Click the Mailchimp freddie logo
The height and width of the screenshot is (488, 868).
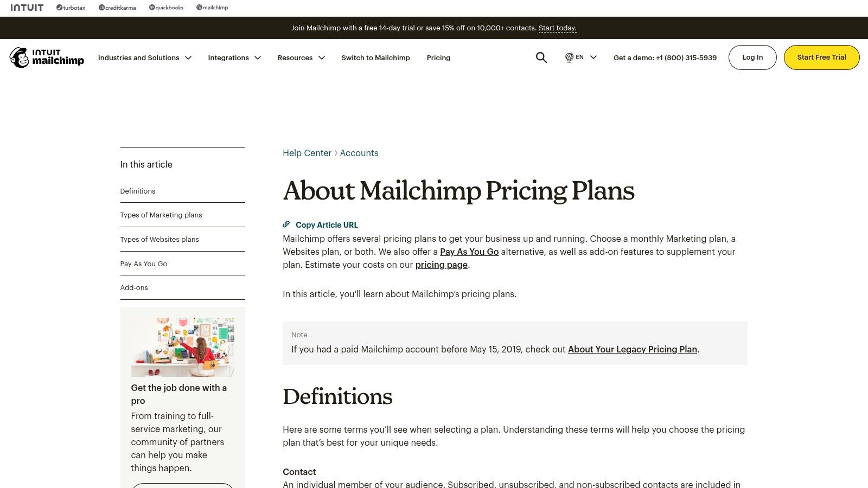[20, 57]
